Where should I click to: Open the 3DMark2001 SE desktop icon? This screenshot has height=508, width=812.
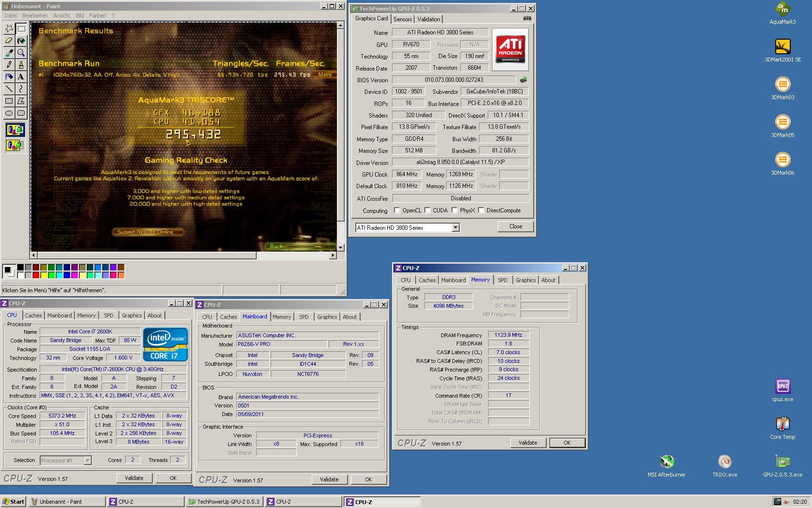pyautogui.click(x=783, y=51)
